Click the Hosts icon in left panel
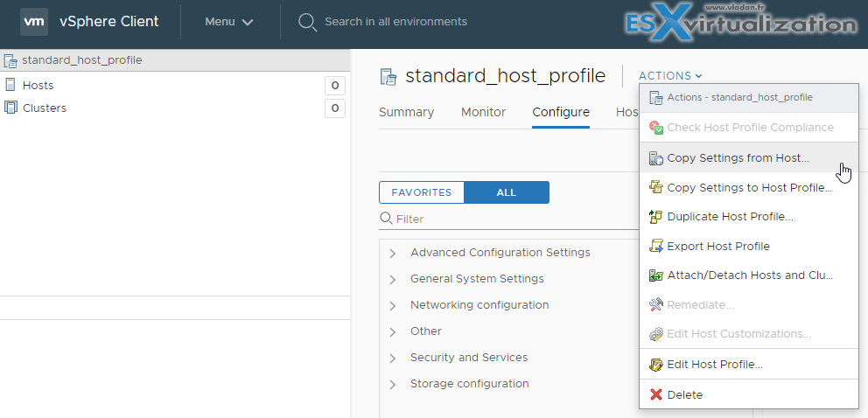This screenshot has width=868, height=418. click(10, 85)
